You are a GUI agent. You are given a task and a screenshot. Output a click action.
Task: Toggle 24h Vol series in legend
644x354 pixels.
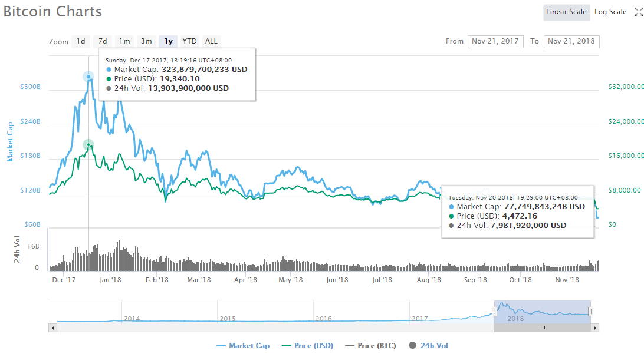tap(428, 346)
